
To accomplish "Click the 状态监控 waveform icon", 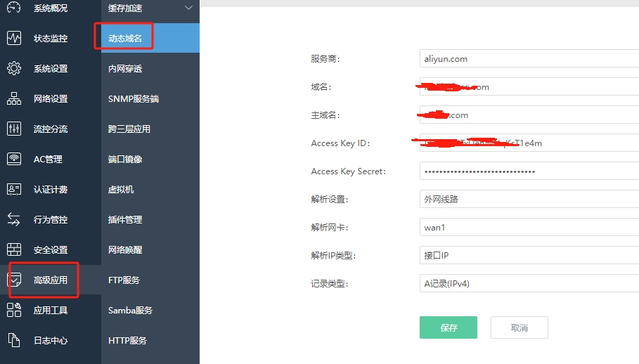I will (x=14, y=38).
